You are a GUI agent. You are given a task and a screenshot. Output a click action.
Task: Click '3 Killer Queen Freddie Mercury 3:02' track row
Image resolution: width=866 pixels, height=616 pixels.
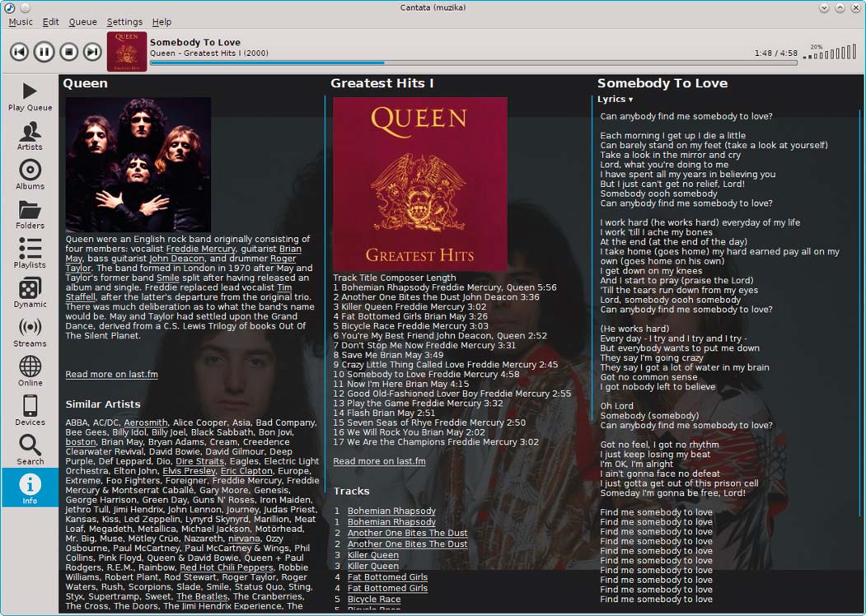pyautogui.click(x=410, y=307)
